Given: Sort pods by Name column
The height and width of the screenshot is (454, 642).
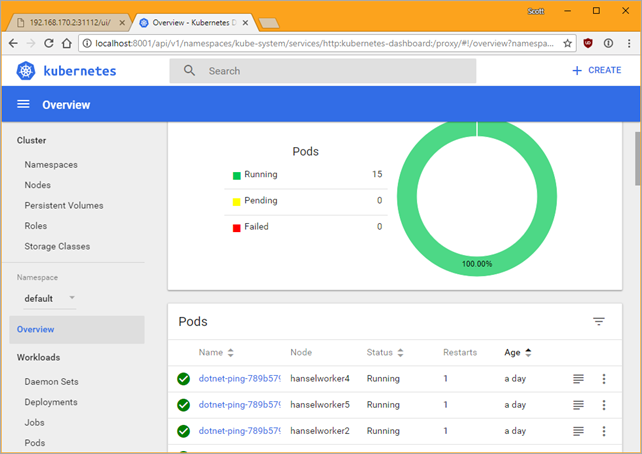Looking at the screenshot, I should (x=216, y=352).
